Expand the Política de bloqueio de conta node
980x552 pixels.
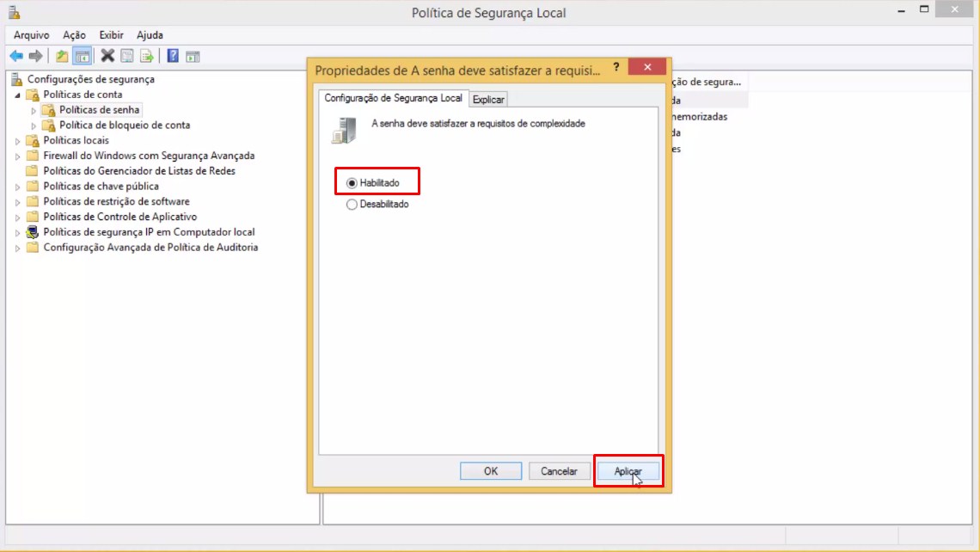[x=34, y=126]
